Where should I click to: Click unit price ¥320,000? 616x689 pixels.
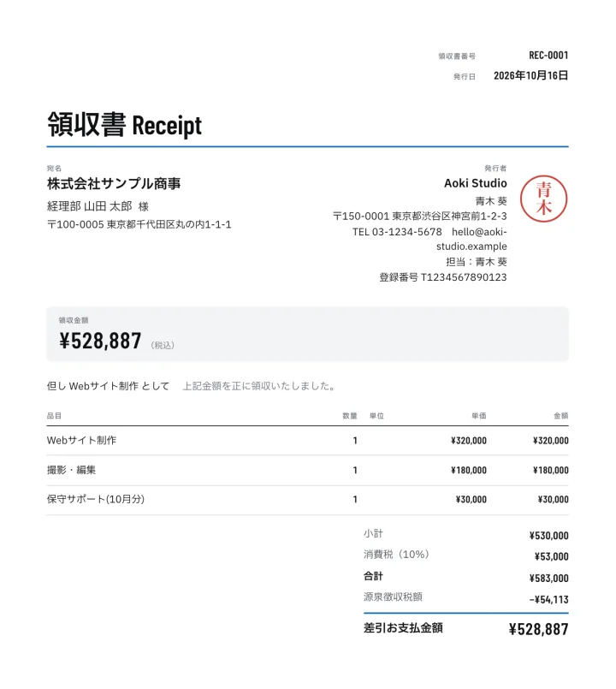[469, 441]
